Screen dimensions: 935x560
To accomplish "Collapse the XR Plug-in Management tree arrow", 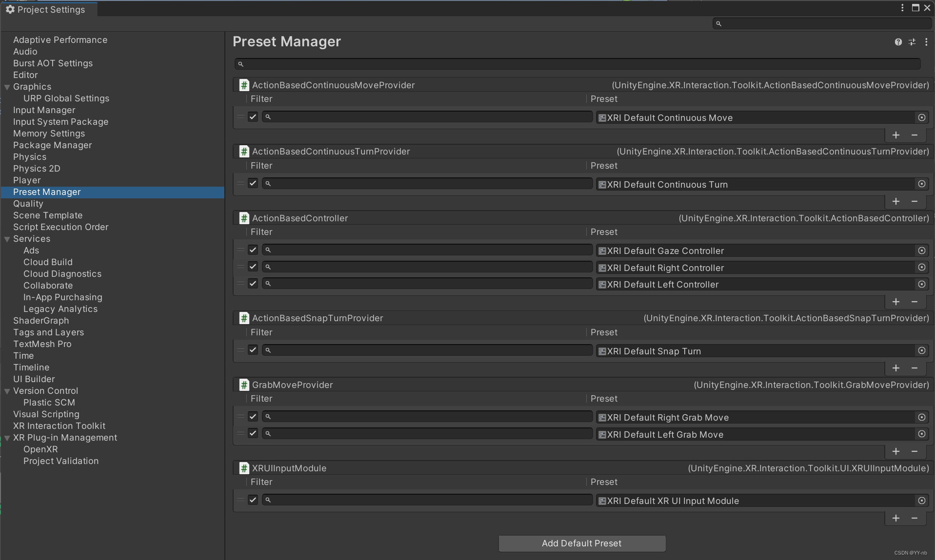I will tap(7, 438).
